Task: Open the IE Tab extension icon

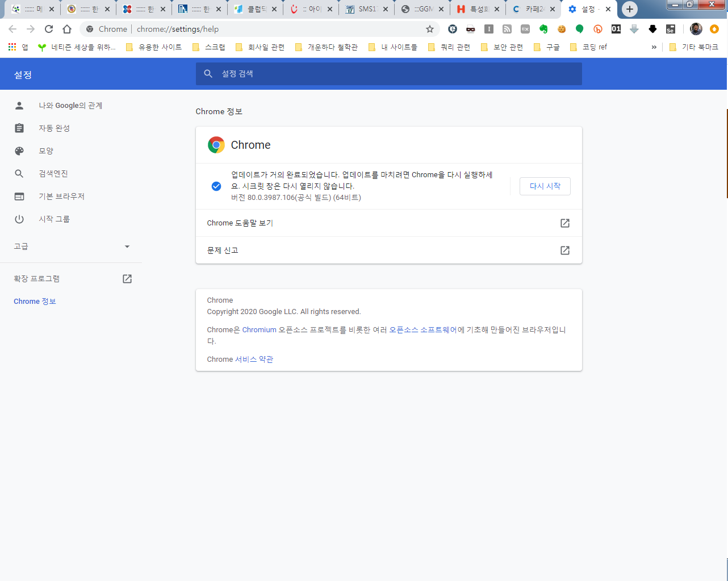Action: (x=453, y=29)
